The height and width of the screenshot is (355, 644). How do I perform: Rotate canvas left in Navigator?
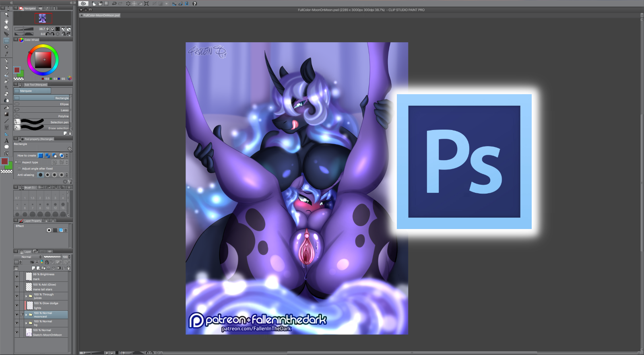(47, 34)
